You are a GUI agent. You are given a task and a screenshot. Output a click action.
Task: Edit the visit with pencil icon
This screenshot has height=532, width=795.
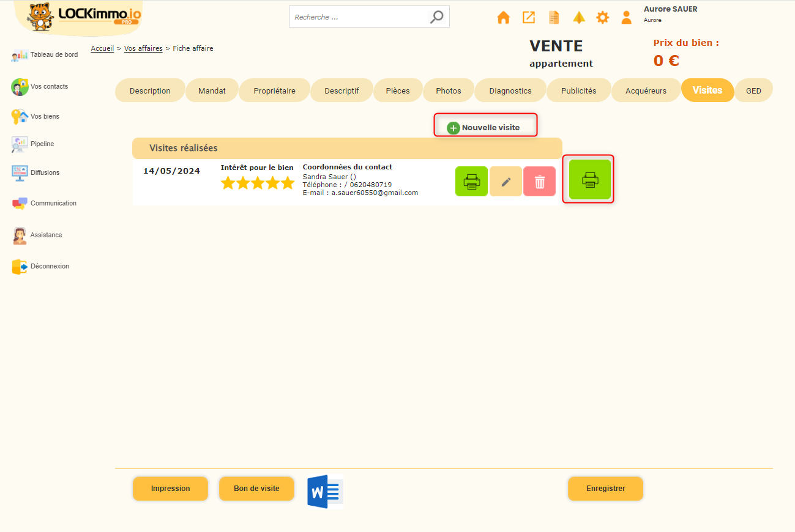(x=506, y=182)
